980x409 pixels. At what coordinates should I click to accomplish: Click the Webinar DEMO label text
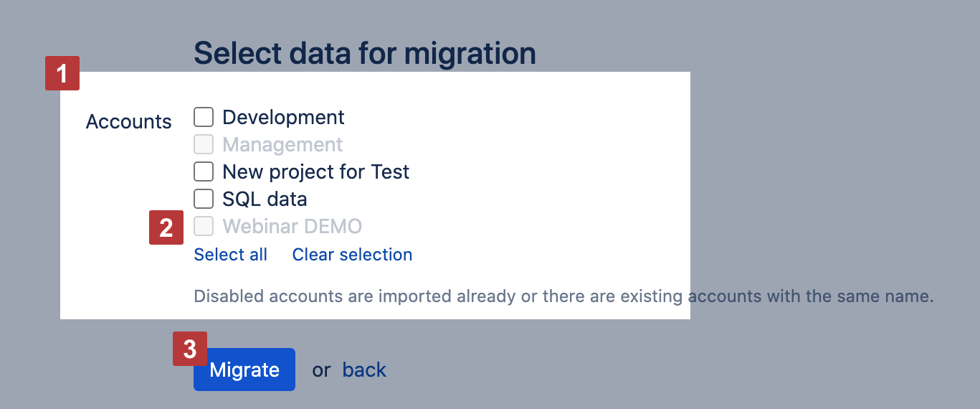click(x=292, y=227)
